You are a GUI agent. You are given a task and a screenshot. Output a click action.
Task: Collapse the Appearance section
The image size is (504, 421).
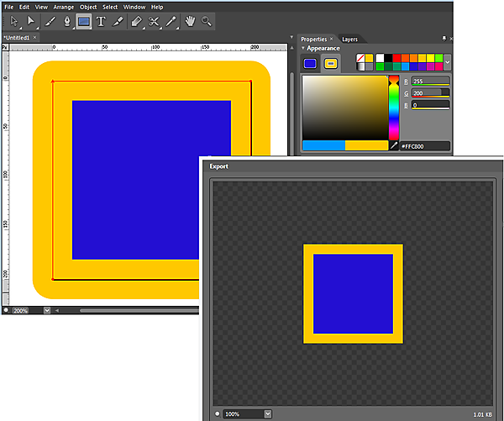click(303, 49)
